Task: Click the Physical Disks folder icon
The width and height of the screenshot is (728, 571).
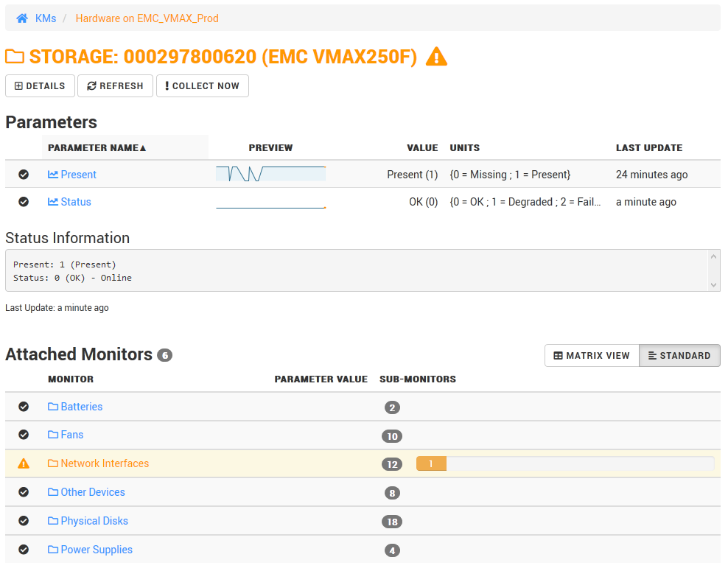Action: coord(53,521)
